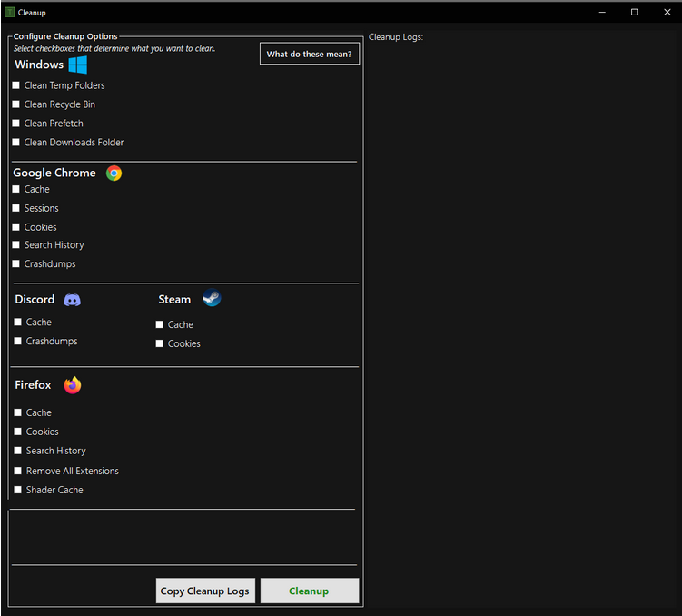Enable Clean Temp Folders checkbox

(16, 85)
